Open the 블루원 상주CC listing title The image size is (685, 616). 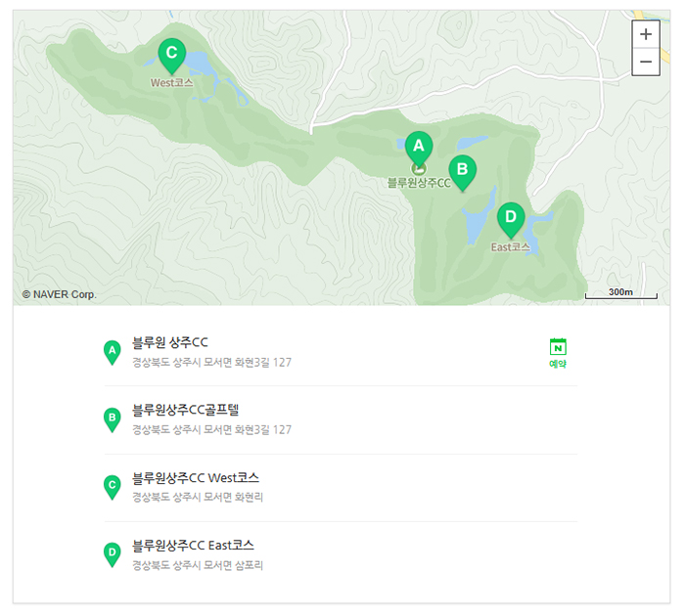170,342
